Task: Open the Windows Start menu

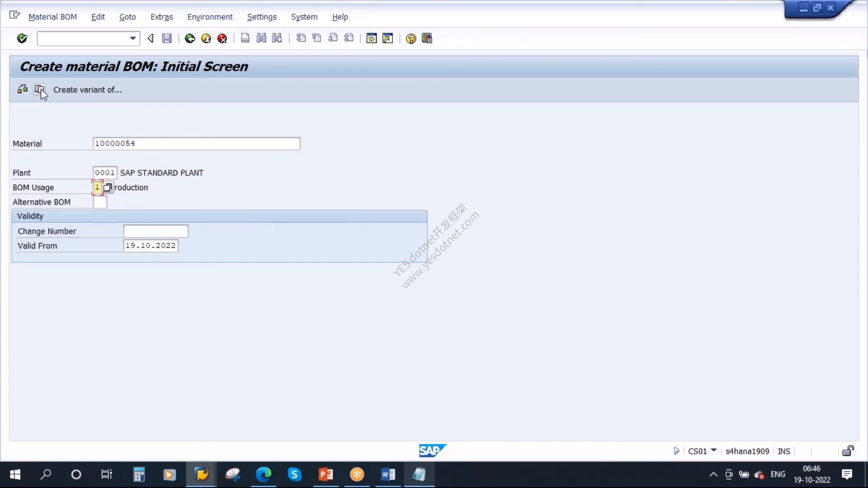Action: coord(15,474)
